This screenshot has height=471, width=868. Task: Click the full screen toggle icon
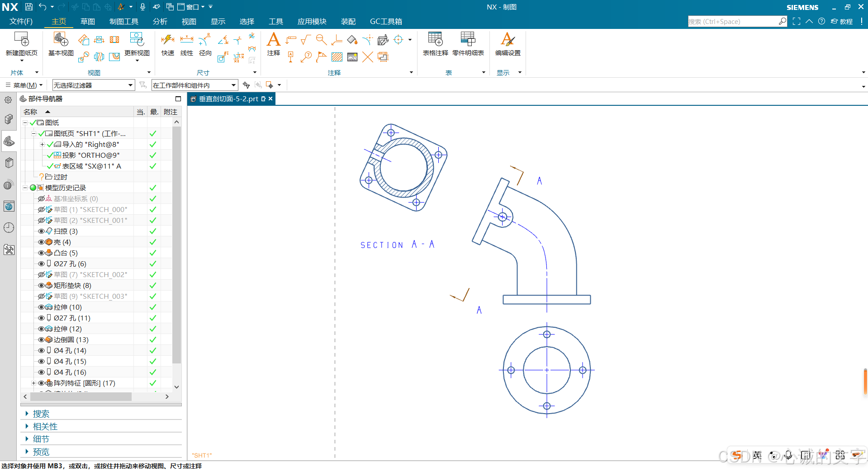click(x=797, y=21)
